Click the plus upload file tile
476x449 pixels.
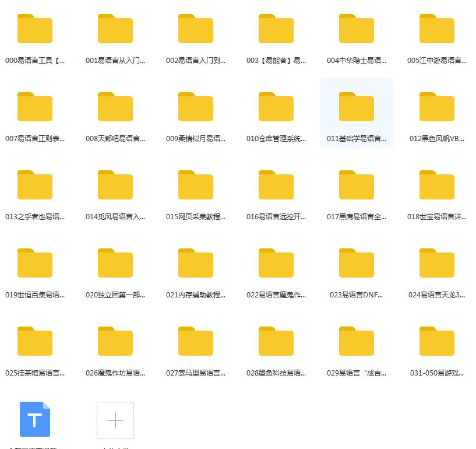point(115,420)
